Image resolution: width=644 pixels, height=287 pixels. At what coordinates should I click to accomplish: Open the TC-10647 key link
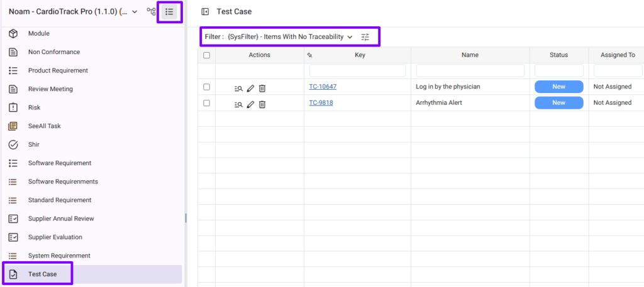click(x=322, y=87)
